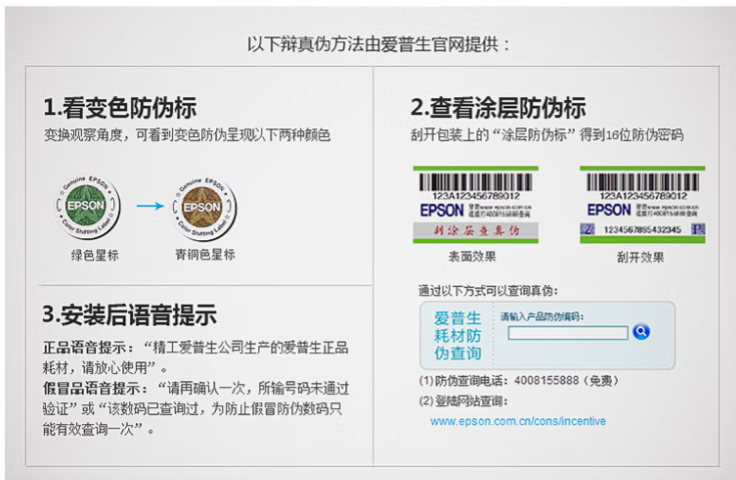Open the www.epson.com.cn/cons/incentive link
This screenshot has width=736, height=480.
coord(518,421)
